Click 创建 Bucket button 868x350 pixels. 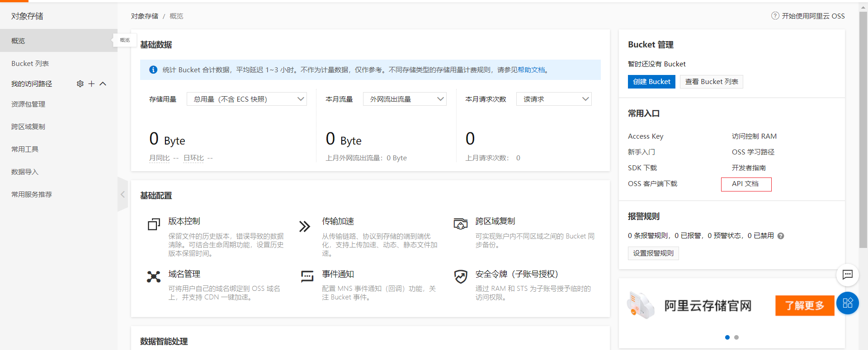[651, 82]
